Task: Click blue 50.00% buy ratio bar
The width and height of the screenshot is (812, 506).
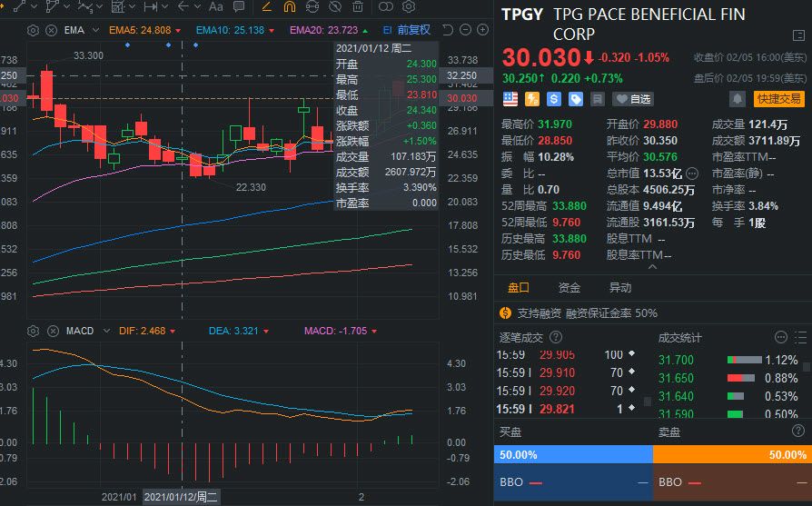Action: coord(573,455)
